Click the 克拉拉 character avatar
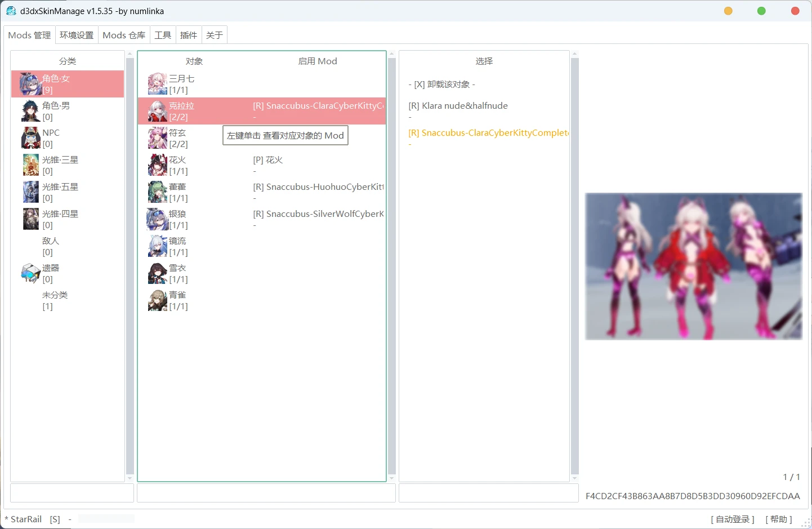 point(158,111)
